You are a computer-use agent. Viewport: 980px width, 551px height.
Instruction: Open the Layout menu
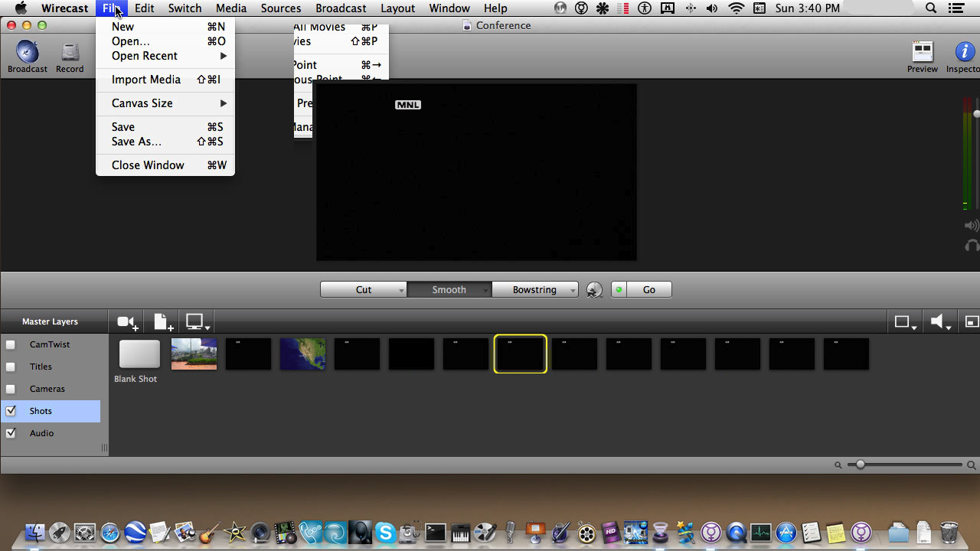pyautogui.click(x=397, y=8)
